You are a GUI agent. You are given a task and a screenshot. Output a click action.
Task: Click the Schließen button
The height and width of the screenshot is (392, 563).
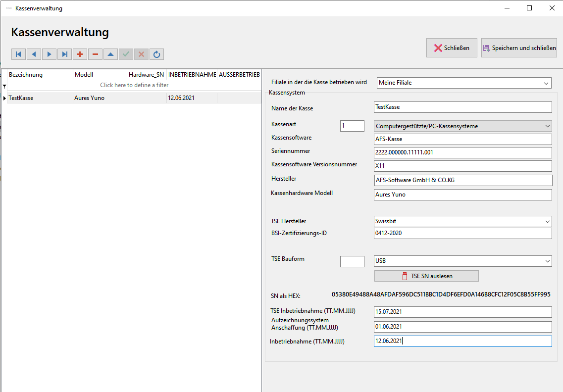tap(452, 48)
